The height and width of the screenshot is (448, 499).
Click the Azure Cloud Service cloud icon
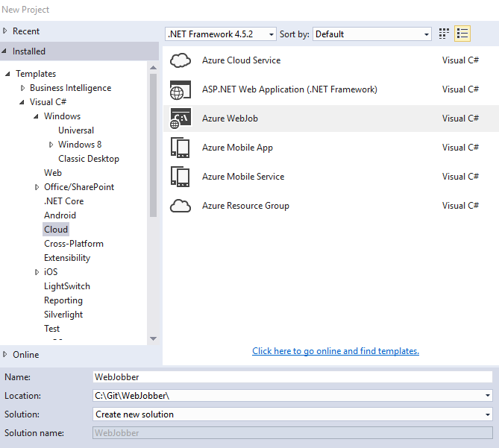(x=181, y=60)
